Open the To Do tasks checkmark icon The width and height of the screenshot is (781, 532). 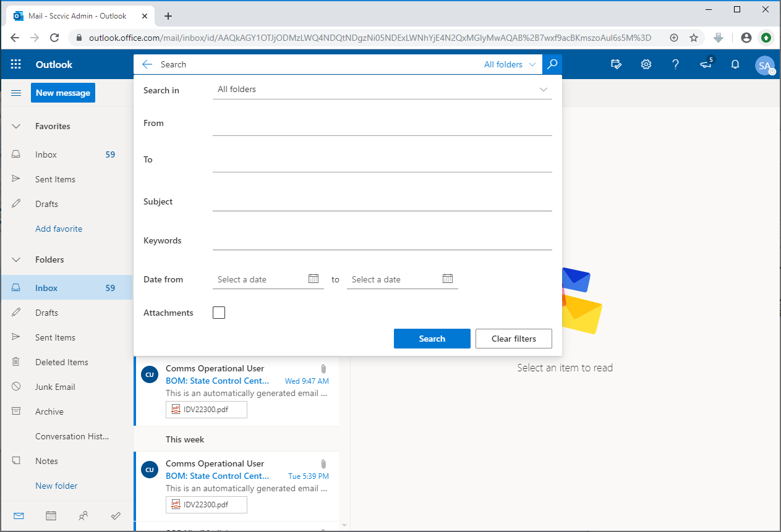point(116,515)
